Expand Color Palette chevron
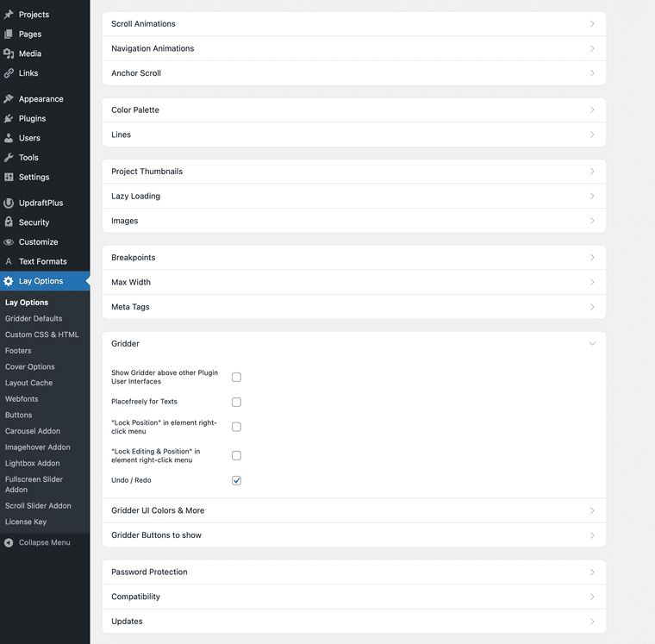655x644 pixels. point(592,109)
